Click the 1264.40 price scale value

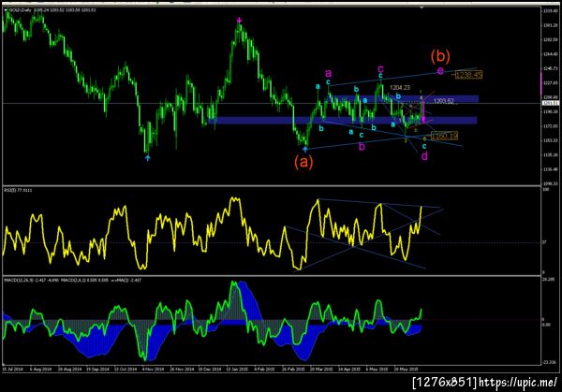550,54
